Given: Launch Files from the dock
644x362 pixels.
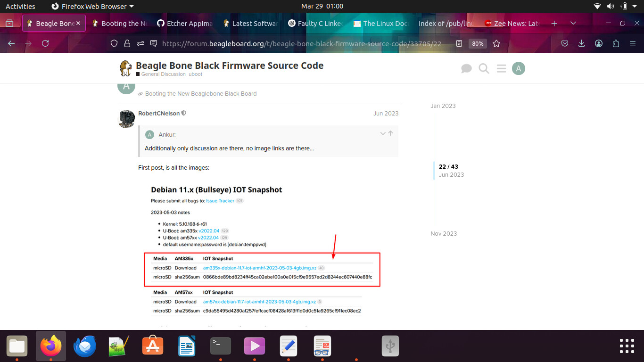Looking at the screenshot, I should 17,346.
